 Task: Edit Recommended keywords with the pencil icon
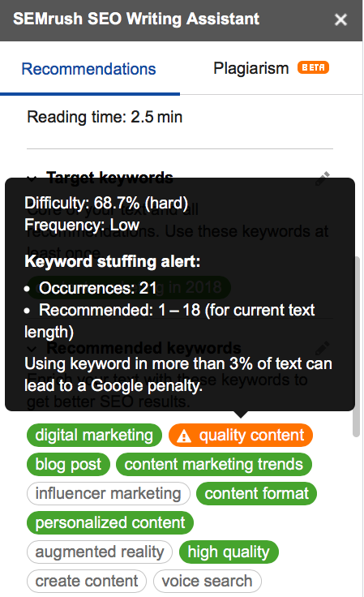(323, 348)
